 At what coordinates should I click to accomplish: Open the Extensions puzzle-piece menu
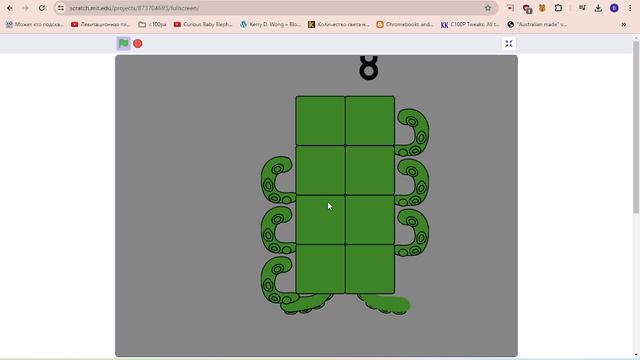[x=558, y=8]
